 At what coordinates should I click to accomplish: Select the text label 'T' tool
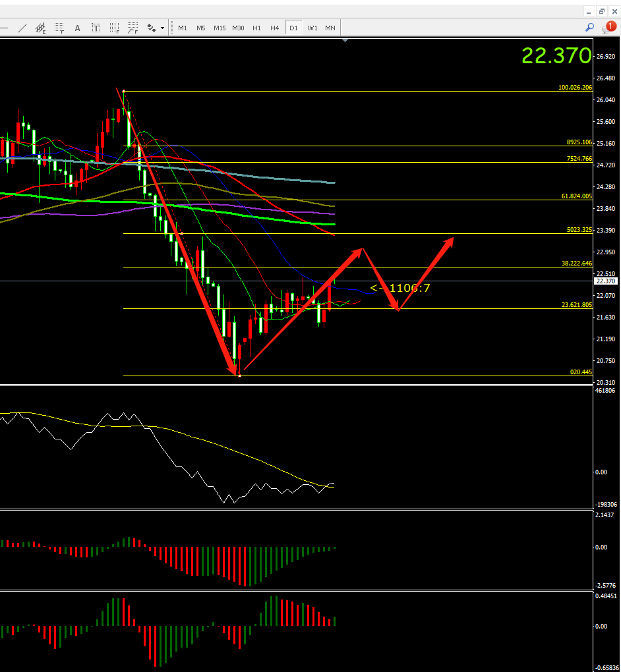tap(96, 28)
